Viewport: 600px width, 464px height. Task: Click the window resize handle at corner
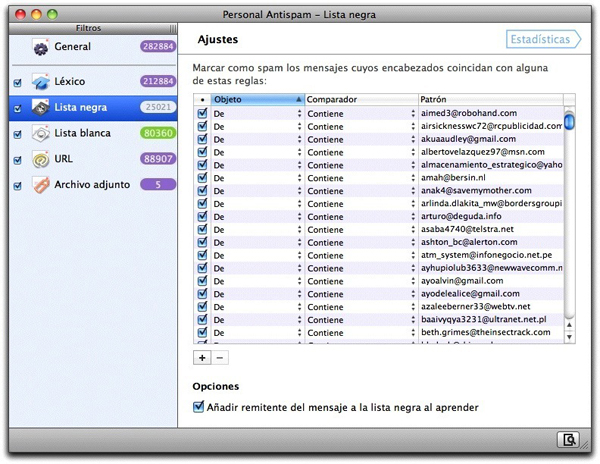(584, 445)
